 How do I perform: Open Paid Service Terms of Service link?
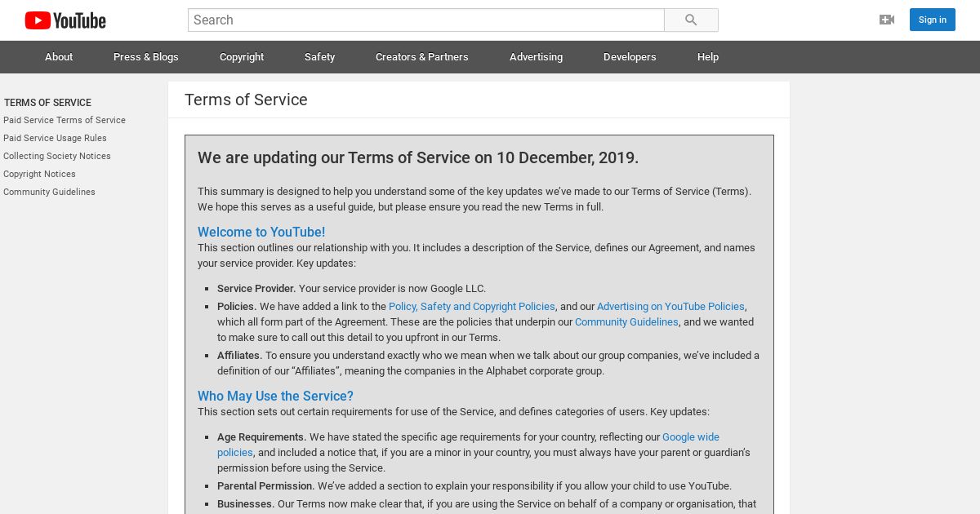click(x=65, y=120)
